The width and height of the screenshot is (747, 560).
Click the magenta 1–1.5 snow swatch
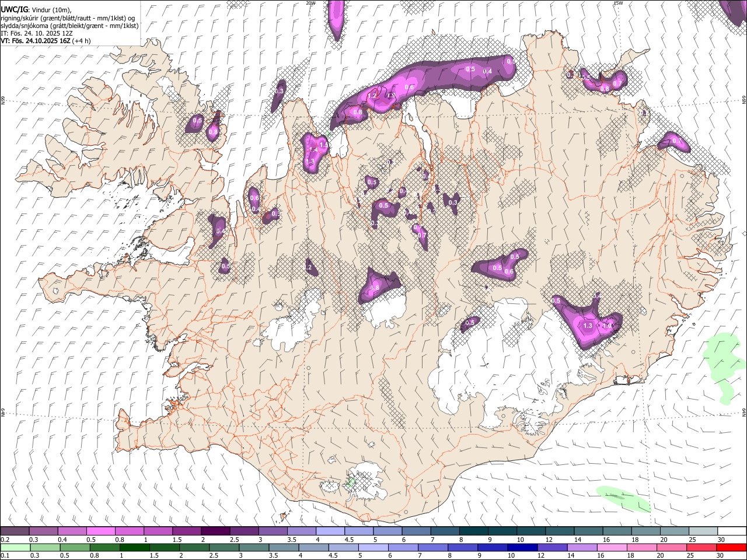pos(159,531)
